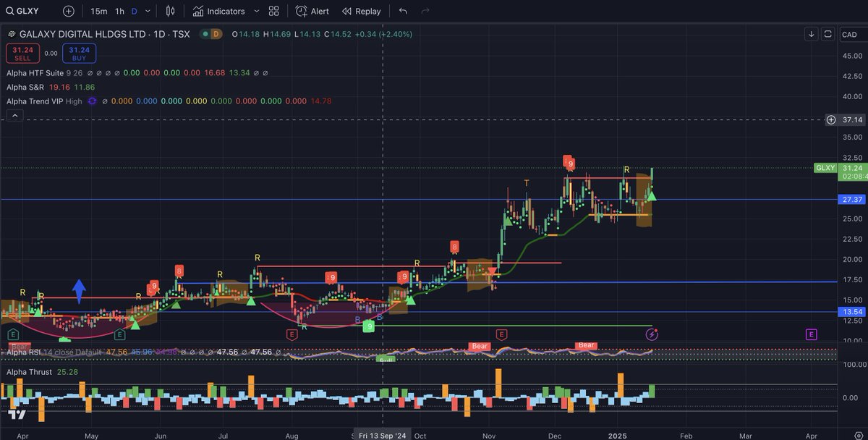Screen dimensions: 868x440
Task: Open the timeframe dropdown chevron next to D
Action: [147, 11]
